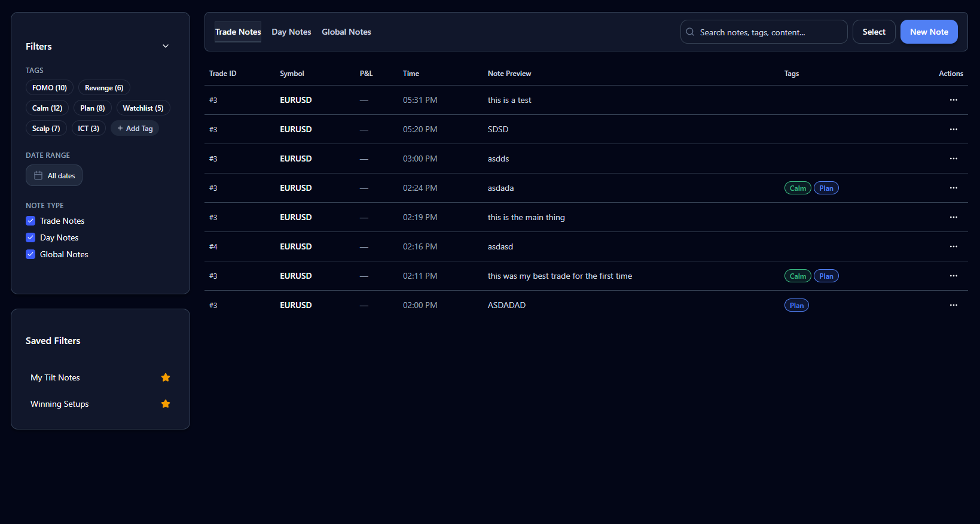Click note preview 'this is the main thing'
This screenshot has height=524, width=980.
tap(526, 217)
